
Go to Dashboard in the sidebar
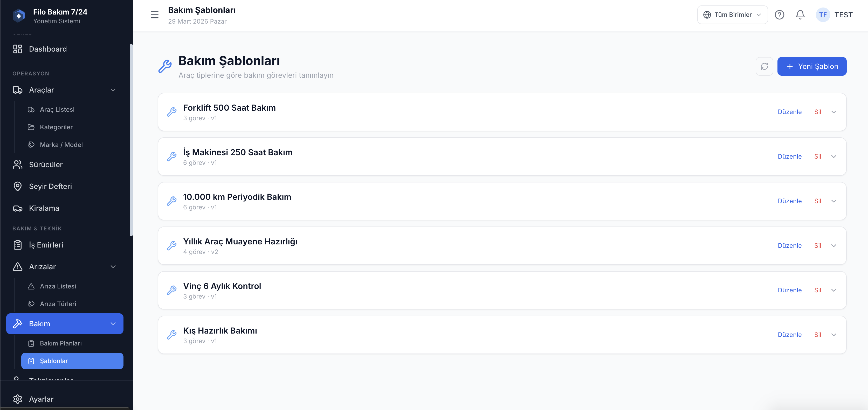tap(47, 49)
